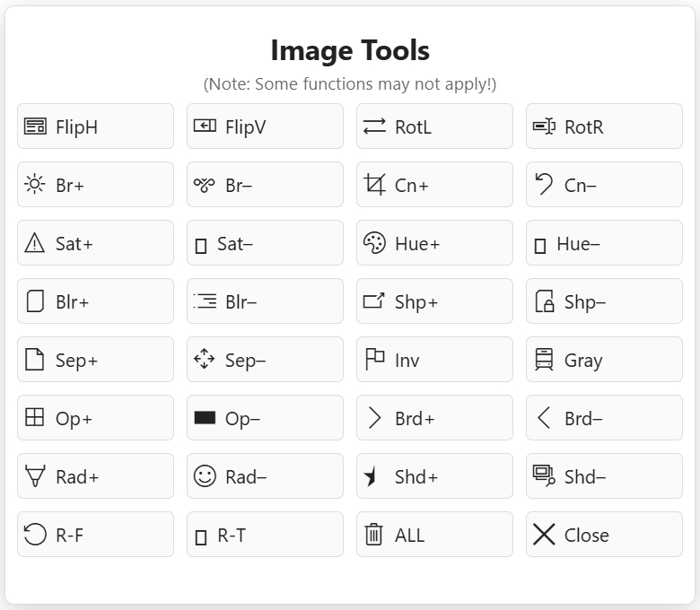Screen dimensions: 700x610
Task: Close the Image Tools panel
Action: [x=603, y=535]
